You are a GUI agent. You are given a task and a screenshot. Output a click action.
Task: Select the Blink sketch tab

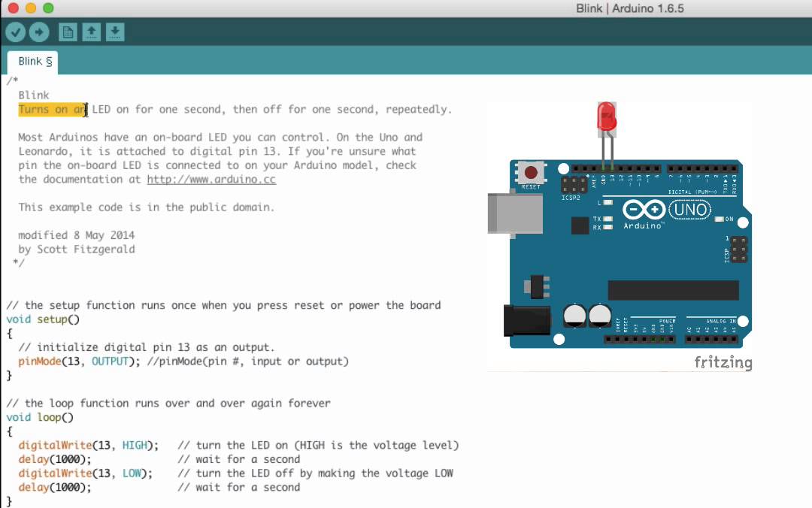[x=32, y=62]
